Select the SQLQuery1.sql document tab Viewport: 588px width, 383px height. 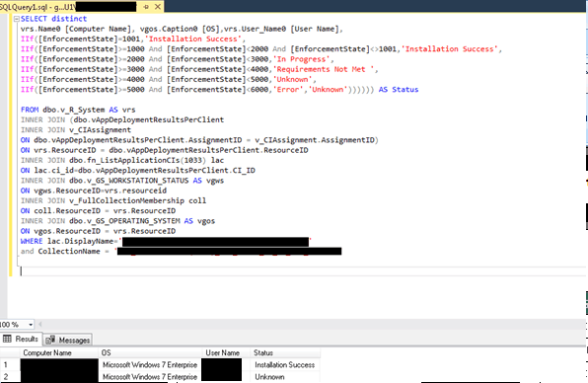81,7
